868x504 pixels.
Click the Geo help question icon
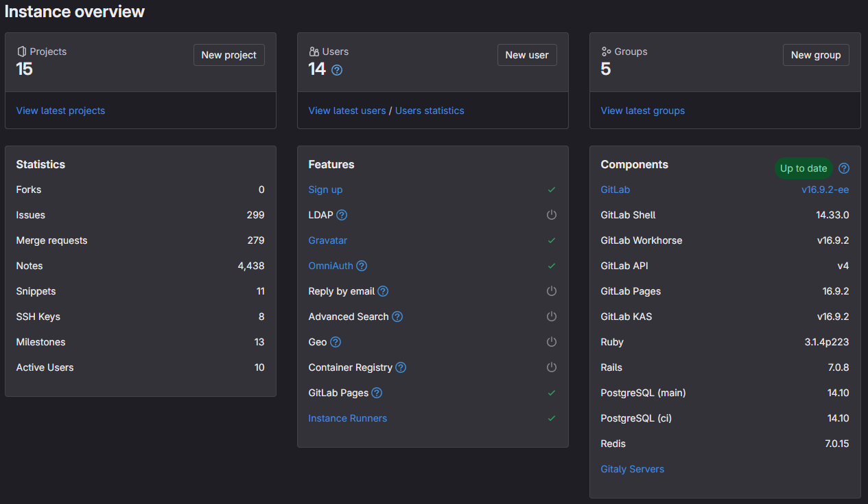(x=336, y=342)
